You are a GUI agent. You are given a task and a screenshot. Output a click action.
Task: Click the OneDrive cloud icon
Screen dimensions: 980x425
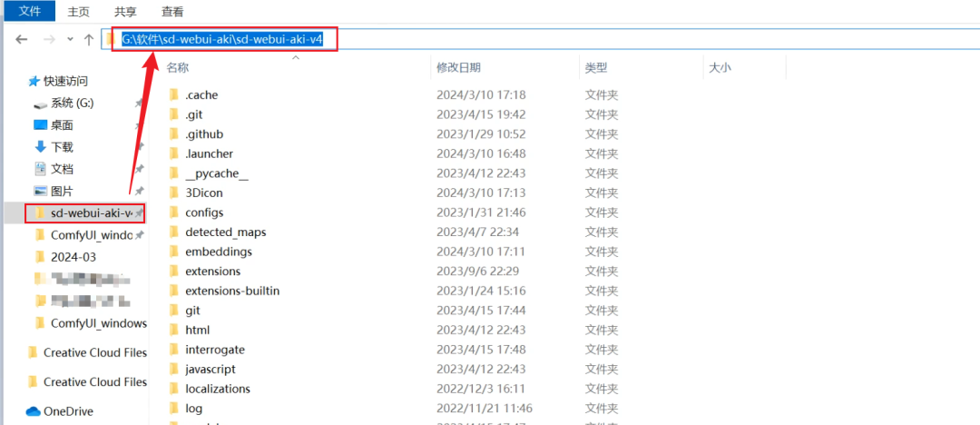tap(33, 411)
